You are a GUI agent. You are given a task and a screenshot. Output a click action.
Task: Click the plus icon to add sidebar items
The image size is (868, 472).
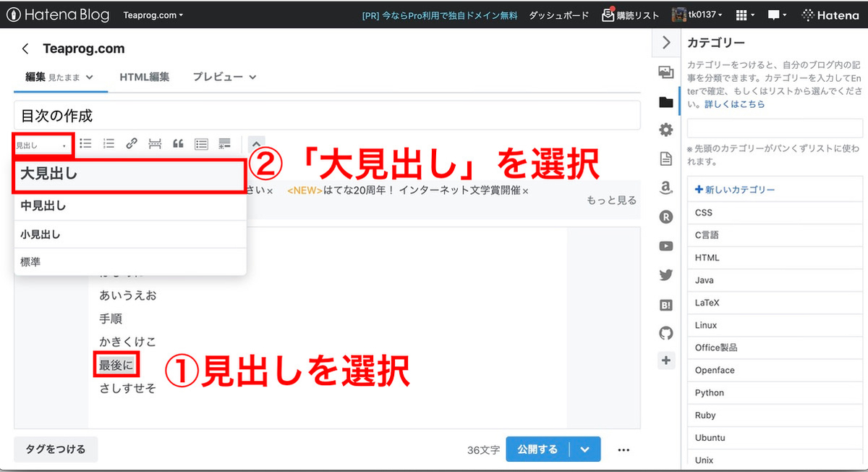tap(666, 361)
